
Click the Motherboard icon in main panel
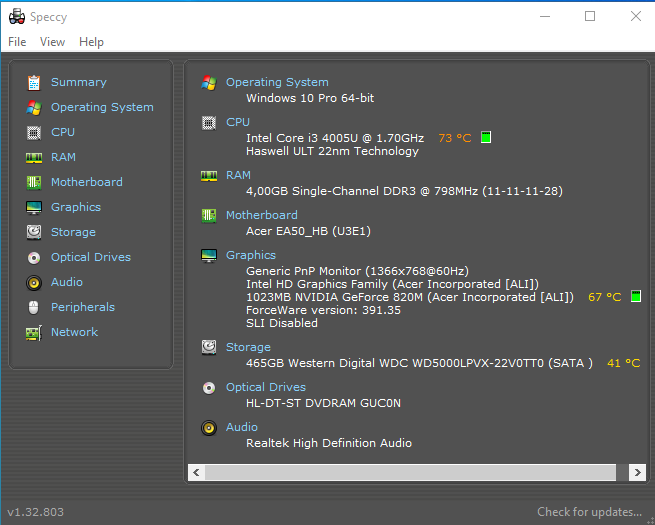pyautogui.click(x=209, y=216)
